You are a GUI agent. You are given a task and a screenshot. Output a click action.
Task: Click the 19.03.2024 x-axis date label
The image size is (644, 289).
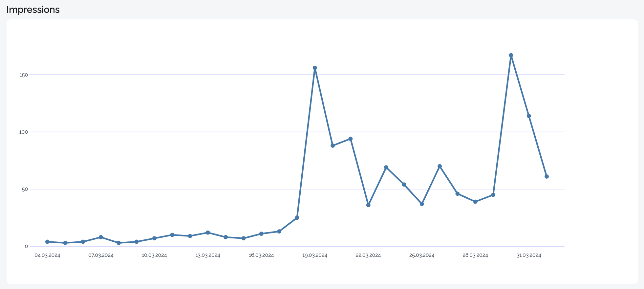click(x=315, y=256)
